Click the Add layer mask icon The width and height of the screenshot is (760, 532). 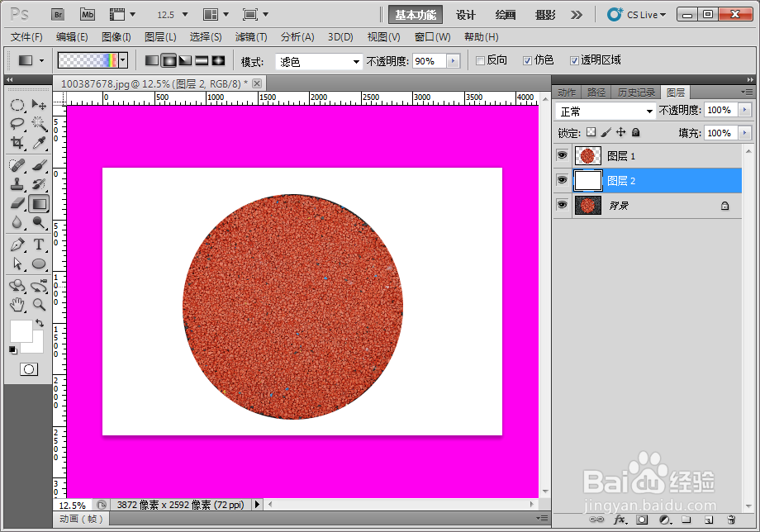click(x=642, y=519)
